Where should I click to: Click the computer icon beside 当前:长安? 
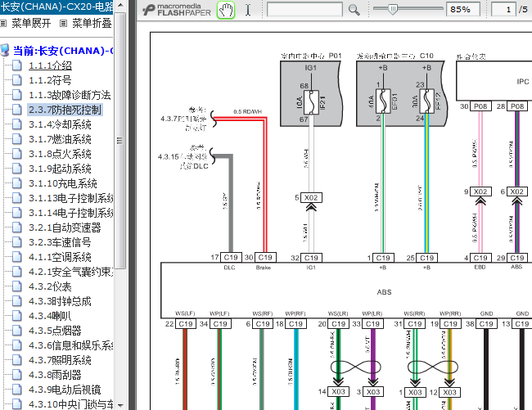(6, 51)
